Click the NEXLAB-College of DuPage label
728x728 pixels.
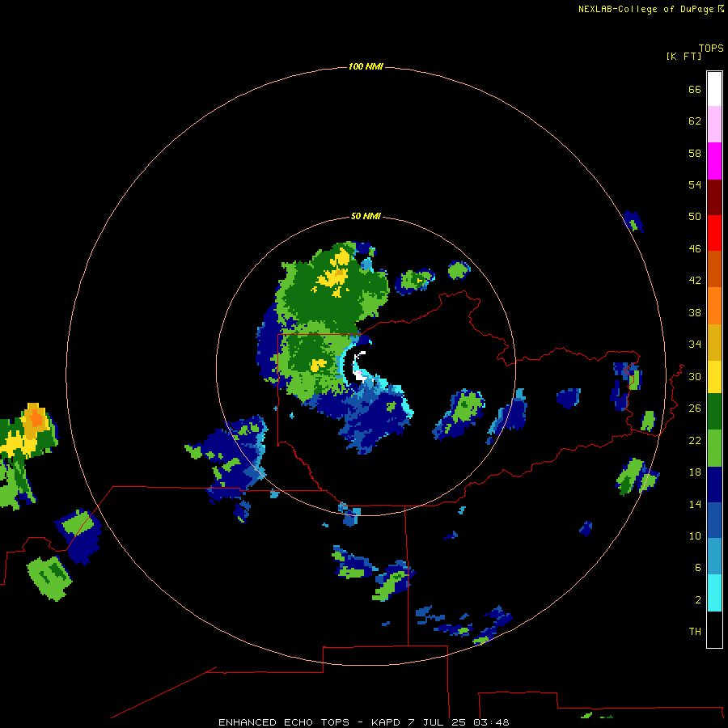coord(645,9)
